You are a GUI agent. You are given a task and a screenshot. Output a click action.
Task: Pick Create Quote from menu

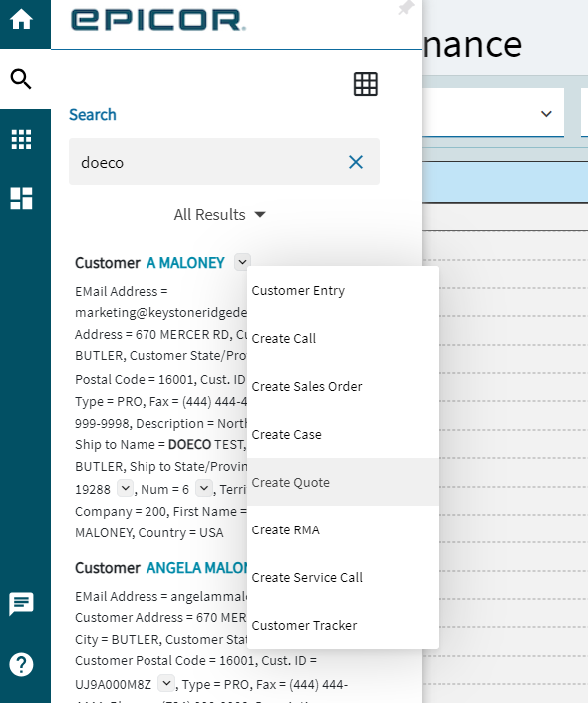(x=343, y=482)
